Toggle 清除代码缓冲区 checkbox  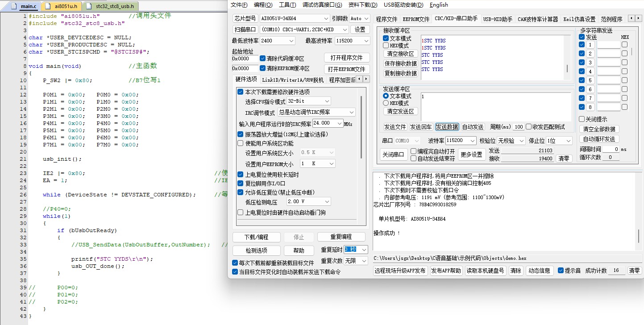pos(263,58)
